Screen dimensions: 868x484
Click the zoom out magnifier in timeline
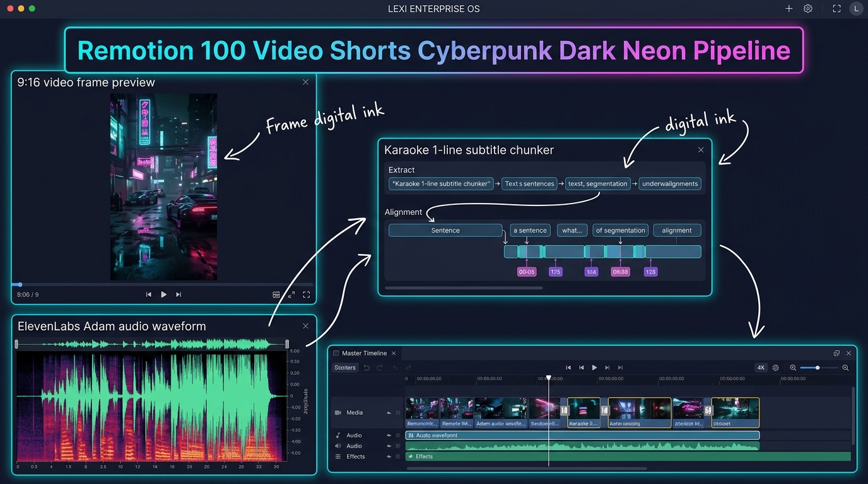(793, 367)
